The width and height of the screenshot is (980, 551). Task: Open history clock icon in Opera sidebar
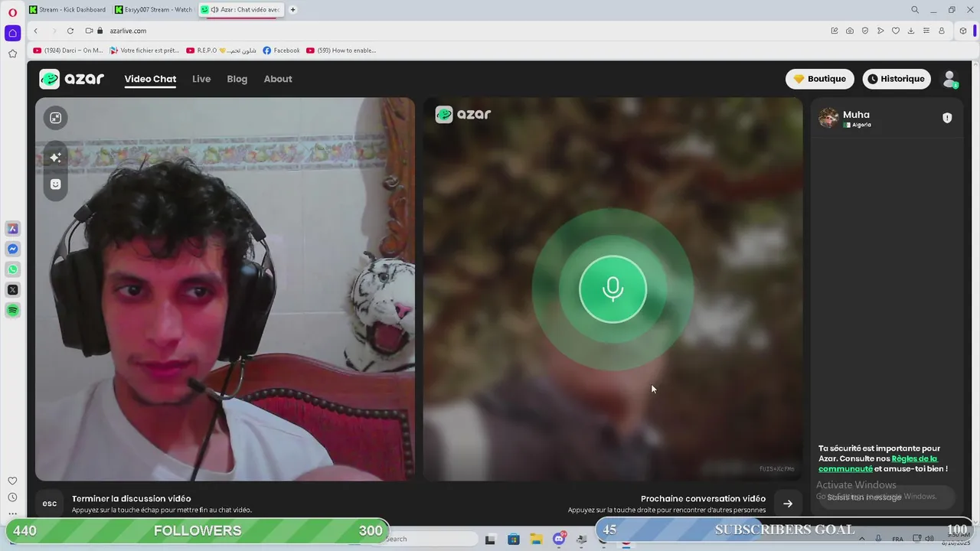[12, 497]
